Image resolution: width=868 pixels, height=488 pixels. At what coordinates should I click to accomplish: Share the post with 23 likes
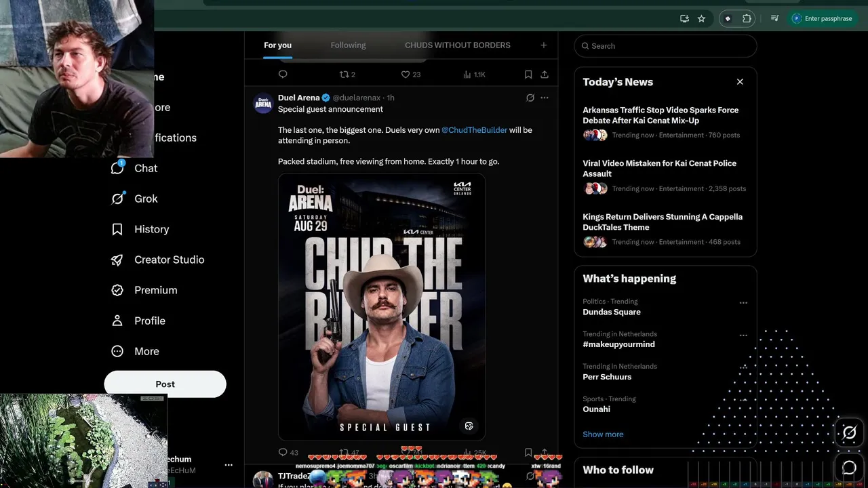(545, 75)
